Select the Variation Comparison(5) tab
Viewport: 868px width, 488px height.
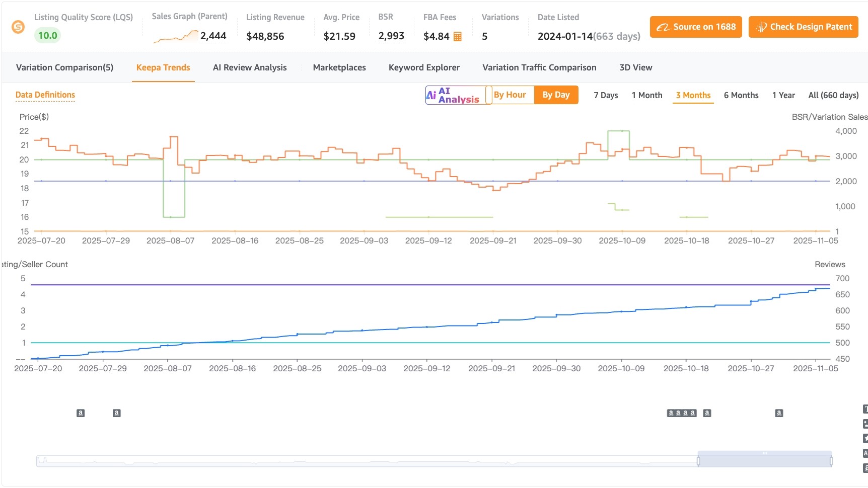pos(64,67)
